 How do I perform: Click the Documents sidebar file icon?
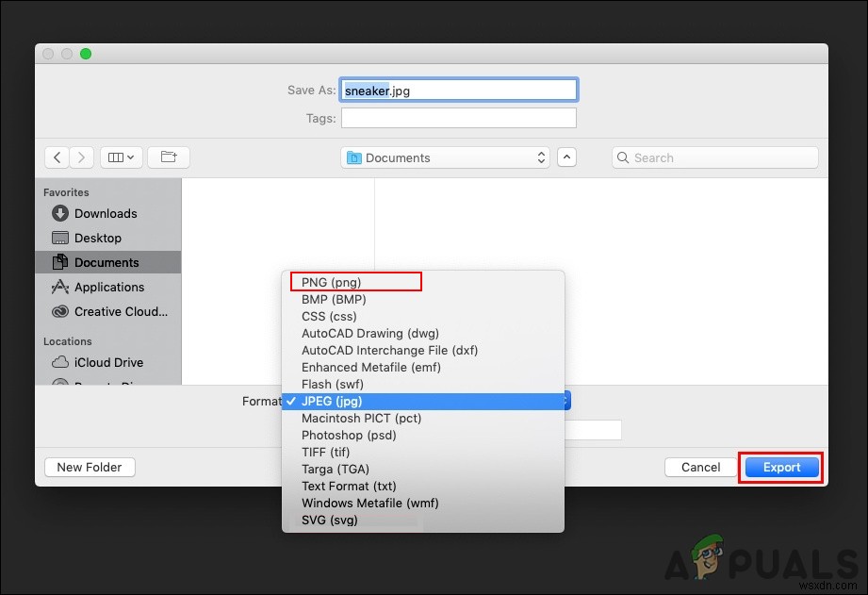59,262
